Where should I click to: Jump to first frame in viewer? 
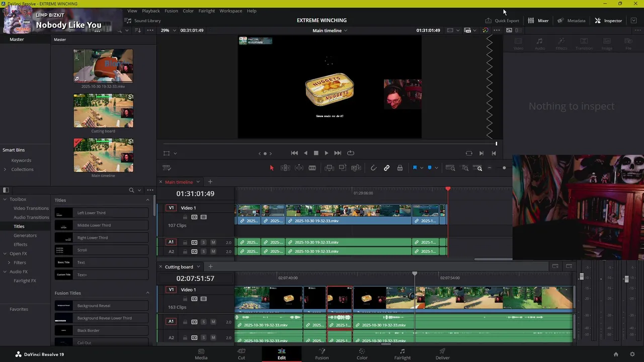tap(294, 153)
